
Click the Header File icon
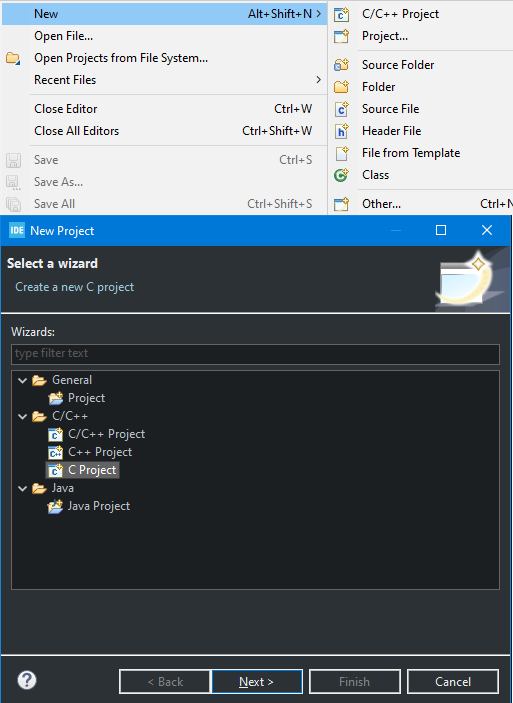[x=341, y=131]
